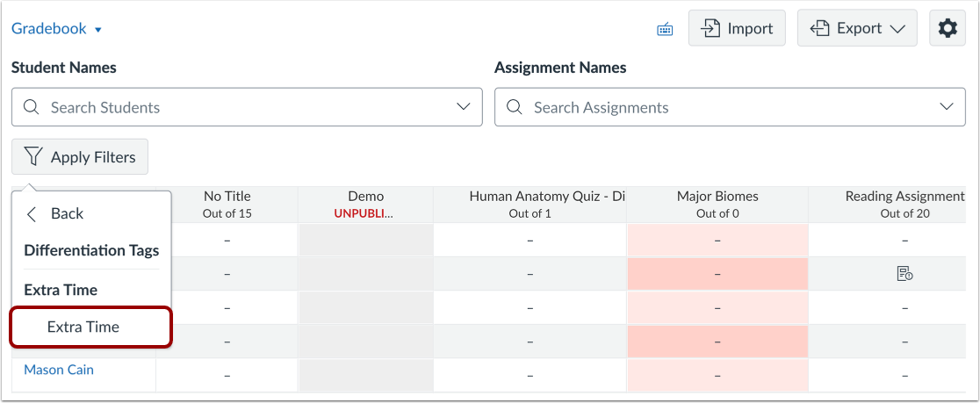Screen dimensions: 980x403
Task: Click the Major Biomes column header
Action: [x=717, y=204]
